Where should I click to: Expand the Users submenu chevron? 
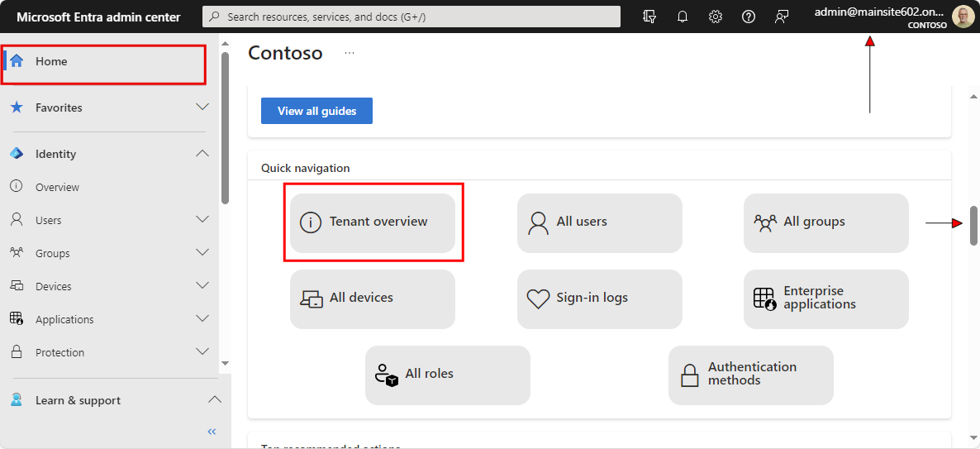[202, 219]
